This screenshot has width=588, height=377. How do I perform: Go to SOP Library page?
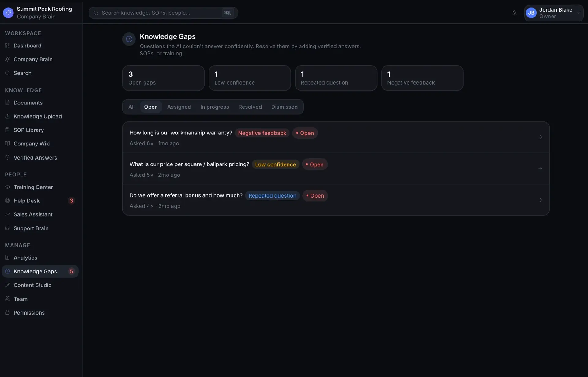(x=40, y=130)
